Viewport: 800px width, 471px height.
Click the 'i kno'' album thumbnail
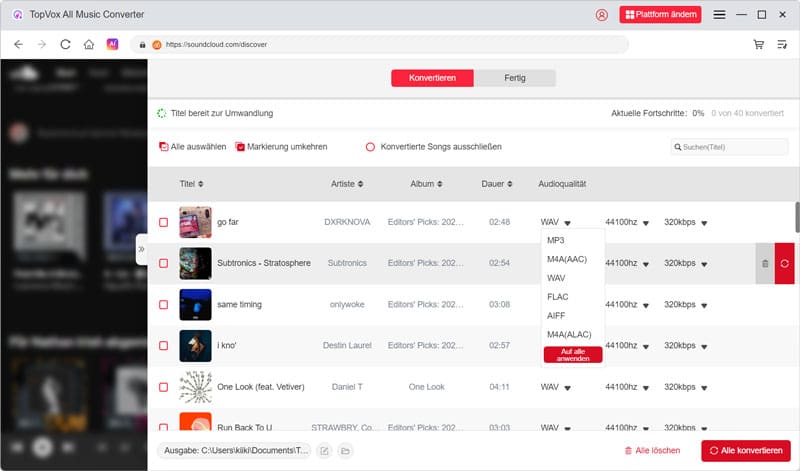pos(195,345)
